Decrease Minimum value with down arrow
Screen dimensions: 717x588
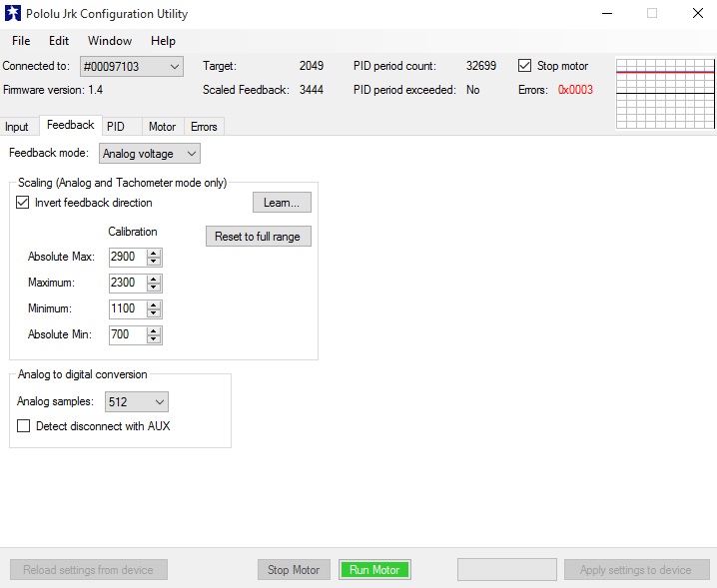coord(154,313)
